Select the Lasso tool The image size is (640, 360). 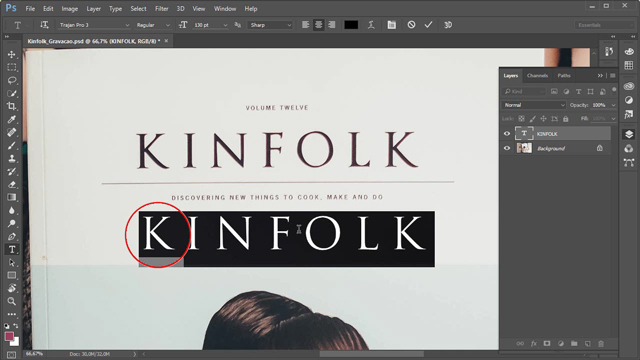coord(11,80)
